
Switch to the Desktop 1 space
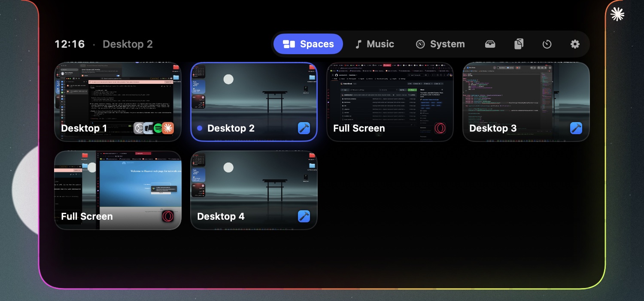(118, 101)
